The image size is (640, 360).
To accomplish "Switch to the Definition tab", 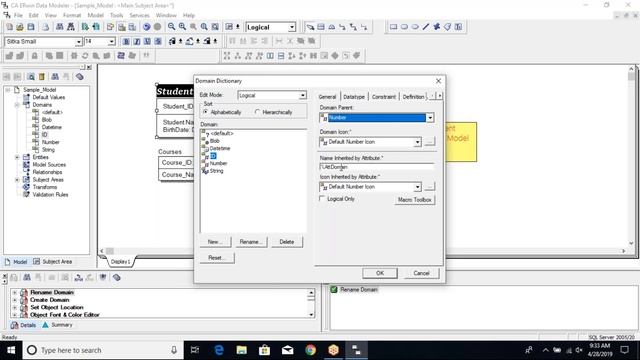I will (x=413, y=97).
